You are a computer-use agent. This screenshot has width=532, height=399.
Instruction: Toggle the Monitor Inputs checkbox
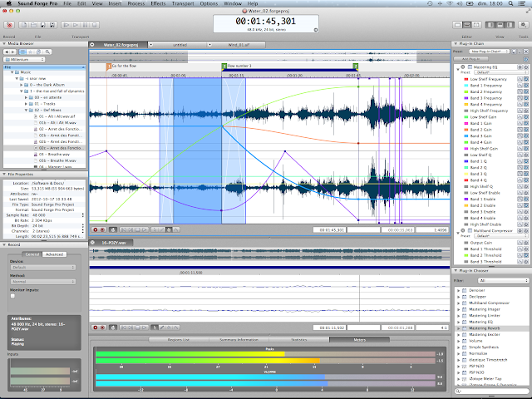point(13,296)
